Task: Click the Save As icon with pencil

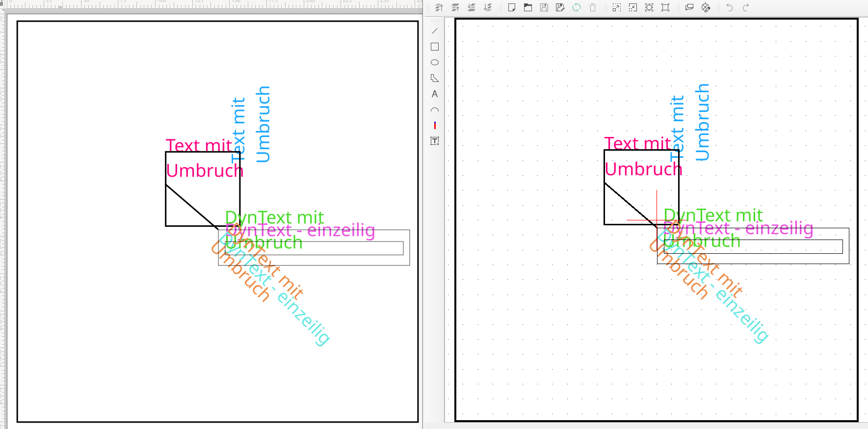Action: click(560, 7)
